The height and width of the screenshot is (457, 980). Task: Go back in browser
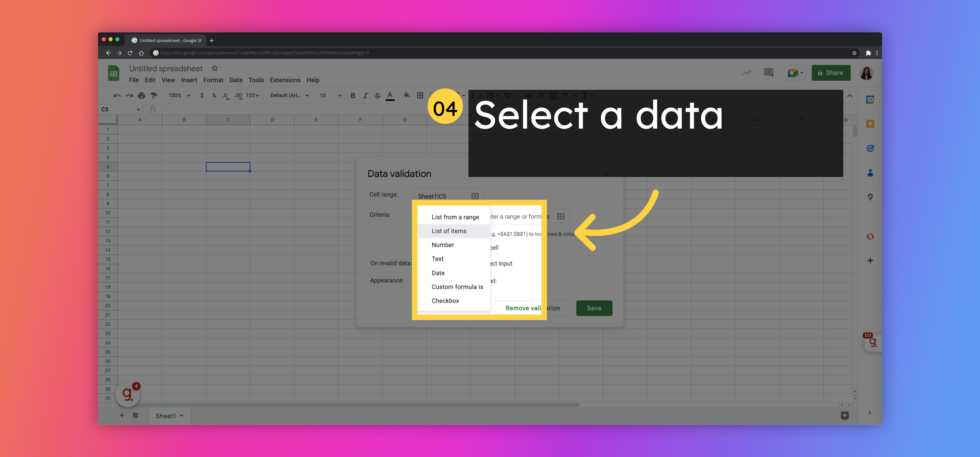[109, 53]
